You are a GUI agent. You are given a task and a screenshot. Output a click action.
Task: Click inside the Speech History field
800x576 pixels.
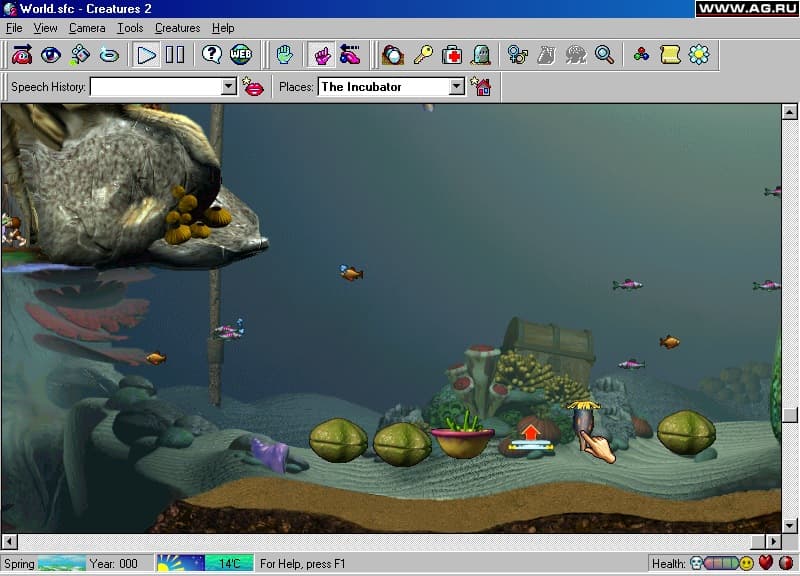(156, 87)
